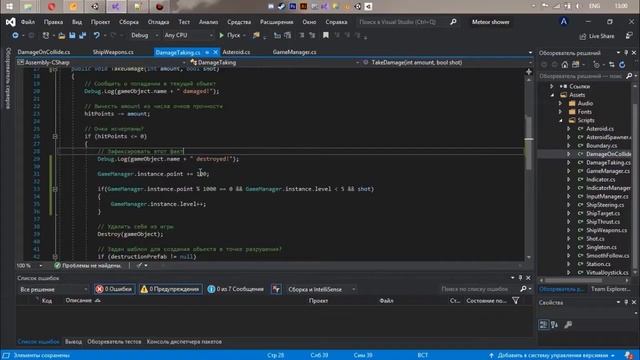The image size is (640, 360).
Task: Close the DamageTaking.cs tab
Action: (x=215, y=52)
